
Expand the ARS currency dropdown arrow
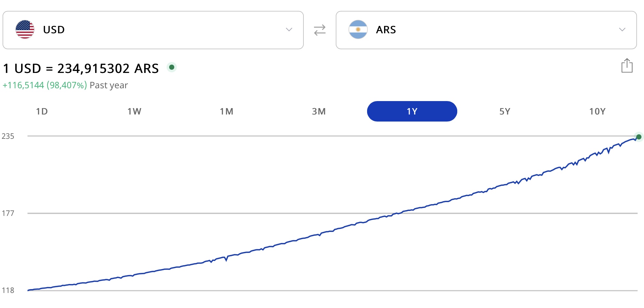[622, 29]
